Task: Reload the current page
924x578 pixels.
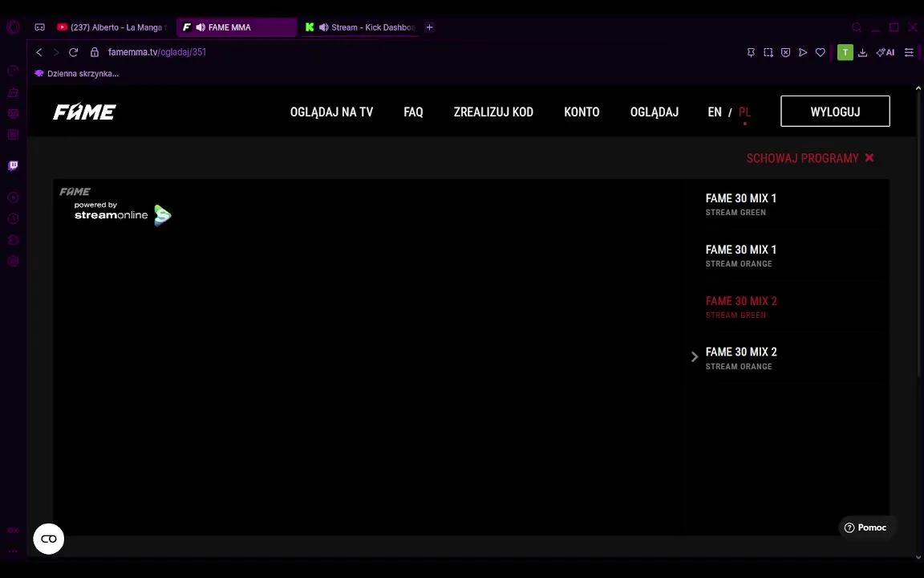Action: click(73, 52)
